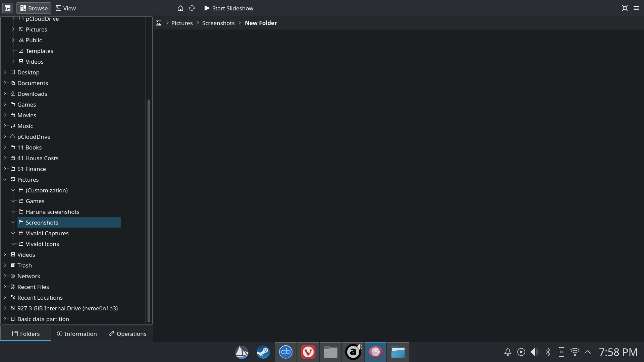Screen dimensions: 644x362
Task: Click the reload icon
Action: (x=192, y=8)
